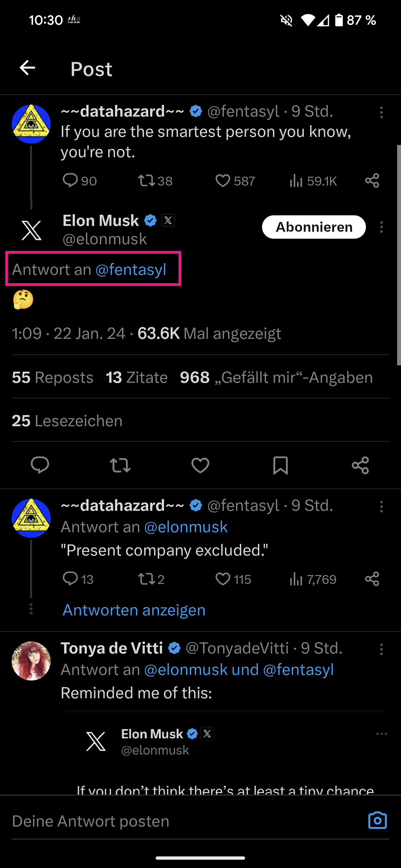
Task: Open more options on Tonya de Vitti's reply
Action: click(x=382, y=649)
